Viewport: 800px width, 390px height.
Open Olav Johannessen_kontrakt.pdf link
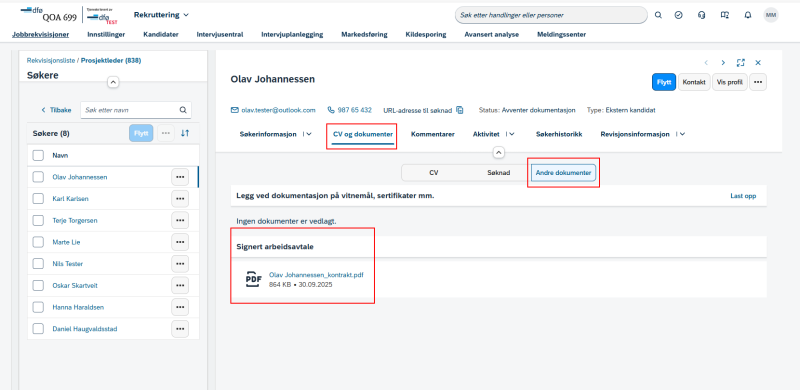point(316,275)
